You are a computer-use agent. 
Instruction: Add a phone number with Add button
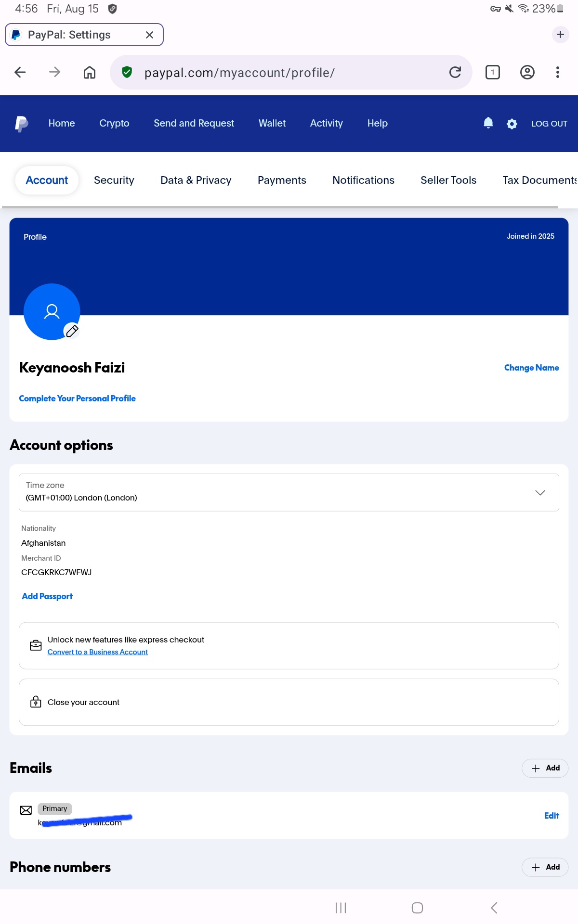pyautogui.click(x=545, y=867)
